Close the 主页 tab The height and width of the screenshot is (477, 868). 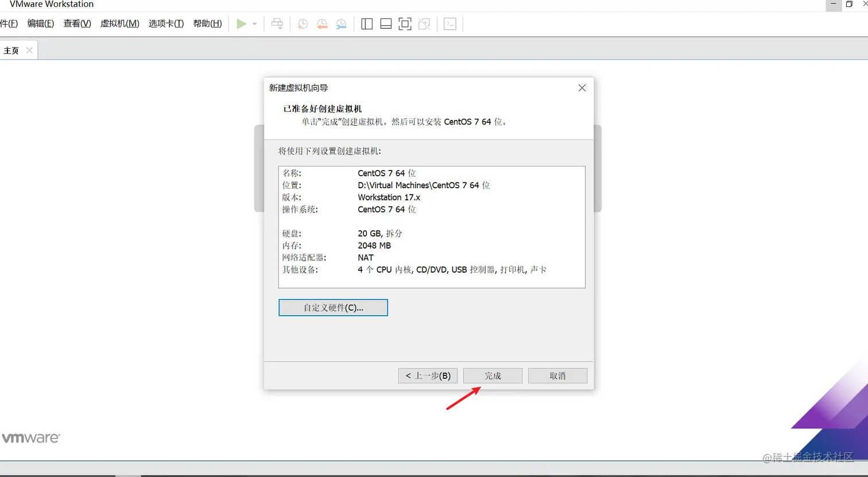tap(29, 51)
